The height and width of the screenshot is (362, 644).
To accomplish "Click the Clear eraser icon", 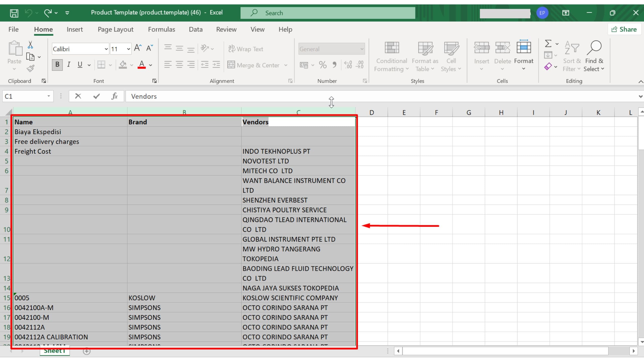I will coord(548,67).
